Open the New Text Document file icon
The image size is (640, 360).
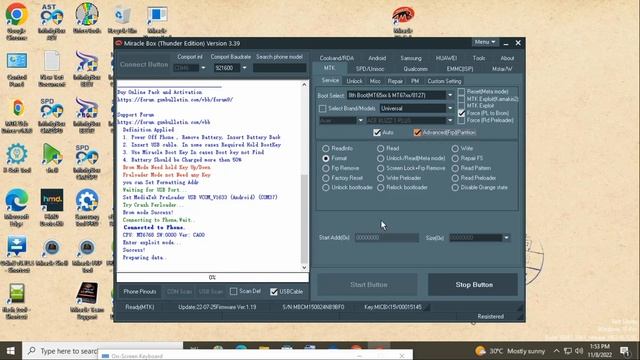coord(52,69)
